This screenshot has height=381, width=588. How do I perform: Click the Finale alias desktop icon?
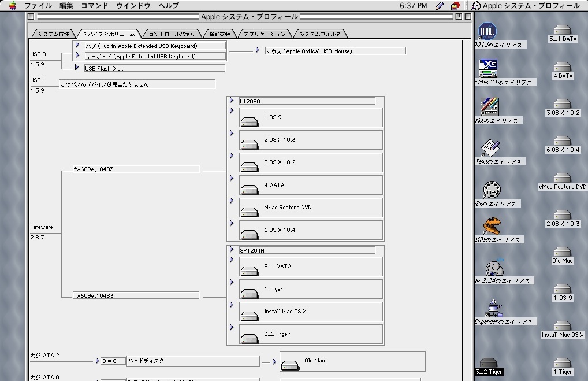[x=488, y=31]
